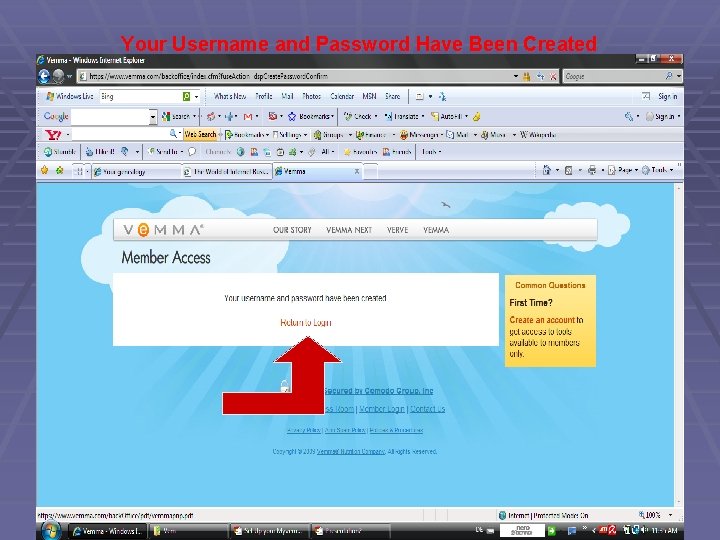Switch to The World of Internet tab

227,172
